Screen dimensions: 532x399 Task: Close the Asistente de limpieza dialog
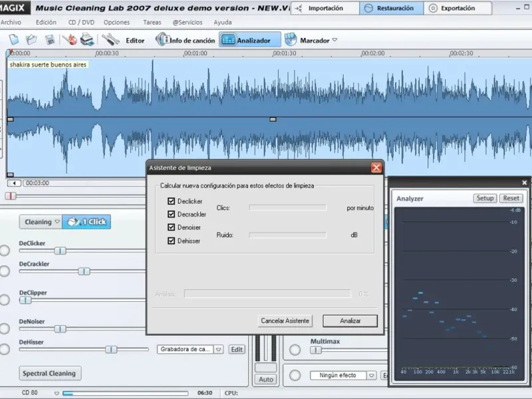coord(376,168)
